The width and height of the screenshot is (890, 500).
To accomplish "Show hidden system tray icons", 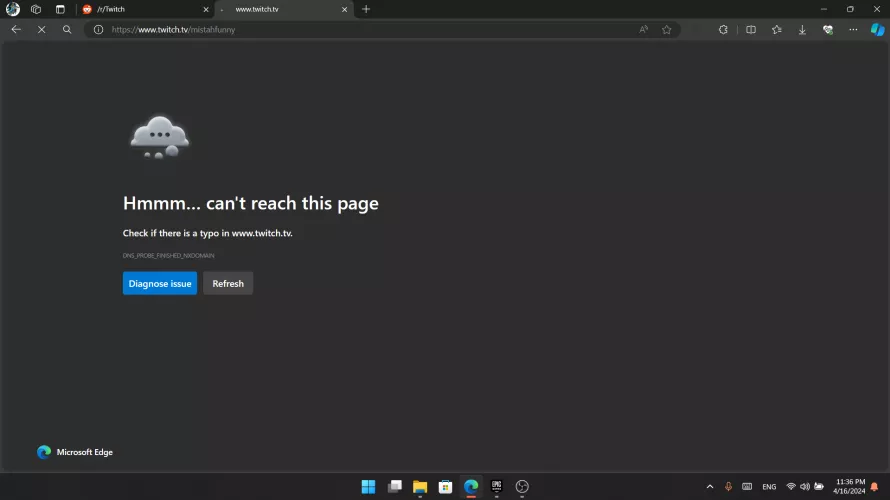I will point(710,486).
